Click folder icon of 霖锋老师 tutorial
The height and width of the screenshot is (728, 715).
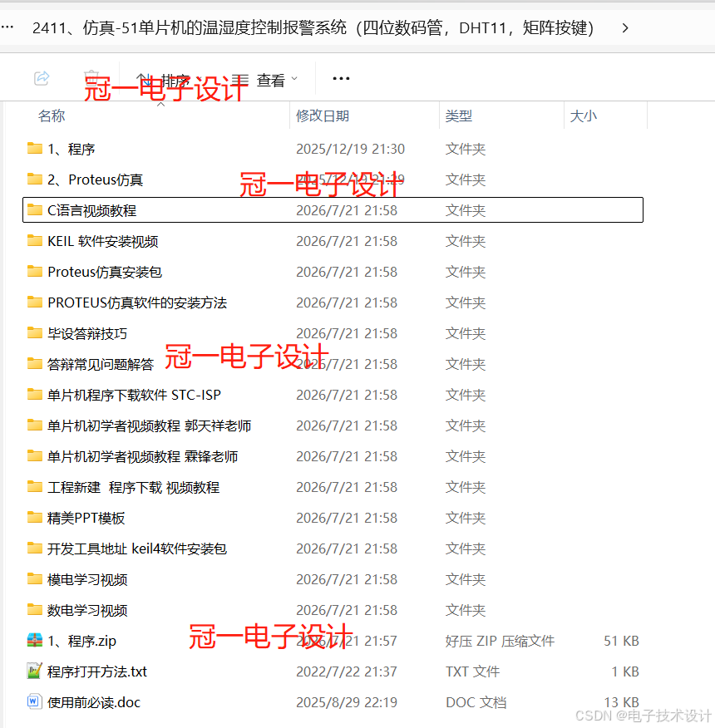tap(35, 456)
